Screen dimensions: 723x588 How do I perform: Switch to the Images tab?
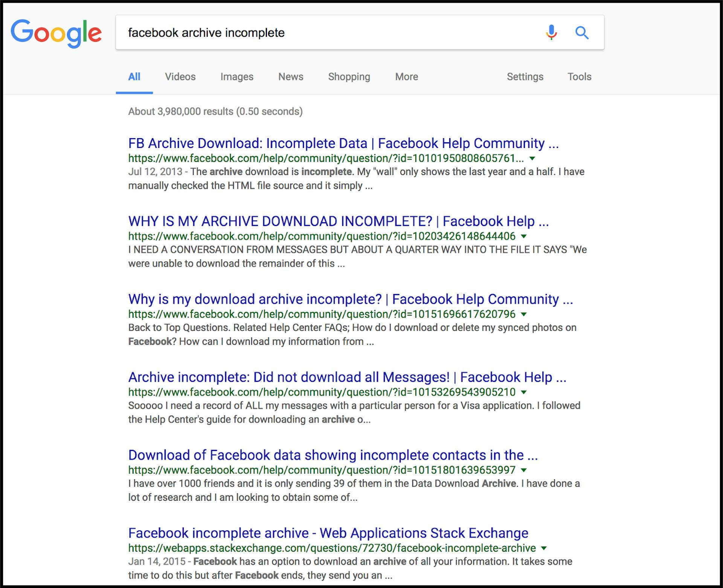click(237, 77)
